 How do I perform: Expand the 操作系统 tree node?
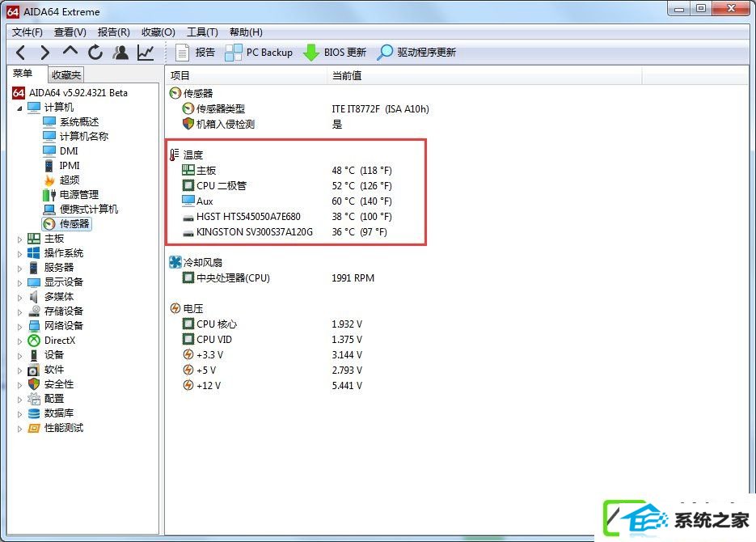[x=19, y=254]
